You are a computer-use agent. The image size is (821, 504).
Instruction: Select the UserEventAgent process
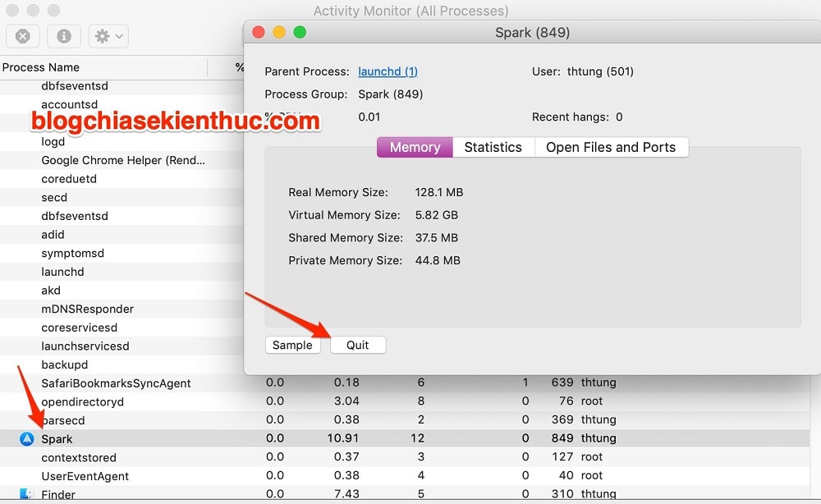tap(85, 476)
